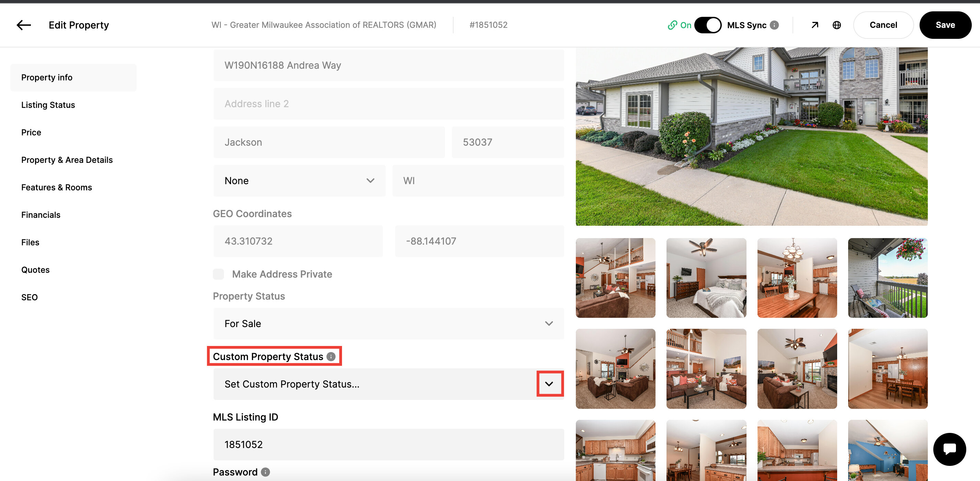Click the 53037 zip code field
The width and height of the screenshot is (980, 481).
[508, 142]
